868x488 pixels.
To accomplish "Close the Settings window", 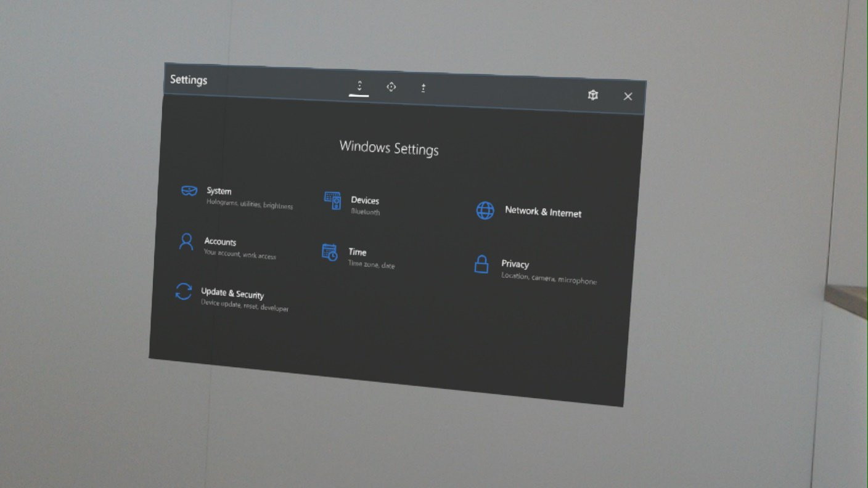I will tap(628, 96).
